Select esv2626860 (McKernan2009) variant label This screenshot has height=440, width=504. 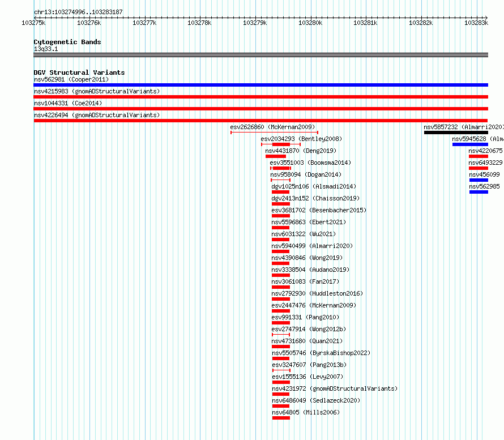272,127
